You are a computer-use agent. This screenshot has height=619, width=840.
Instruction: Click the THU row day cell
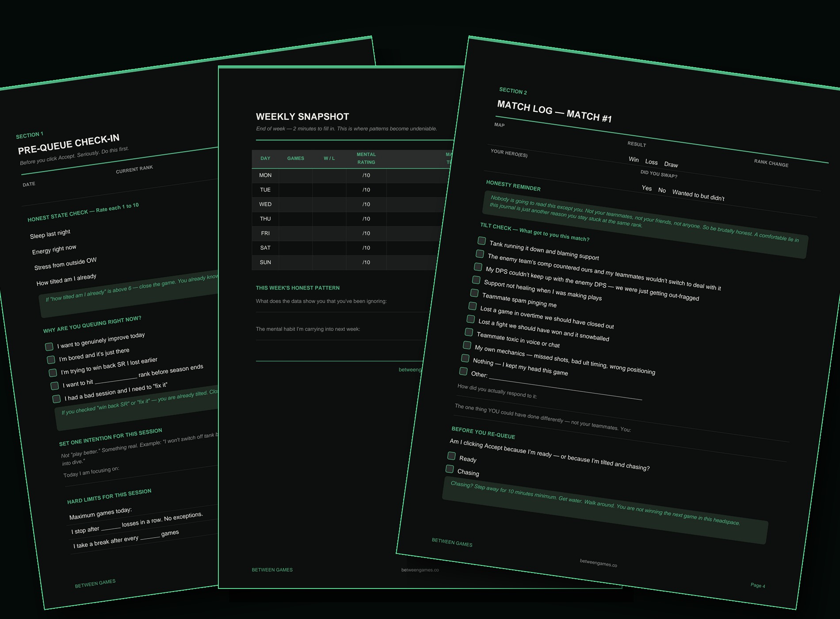265,219
